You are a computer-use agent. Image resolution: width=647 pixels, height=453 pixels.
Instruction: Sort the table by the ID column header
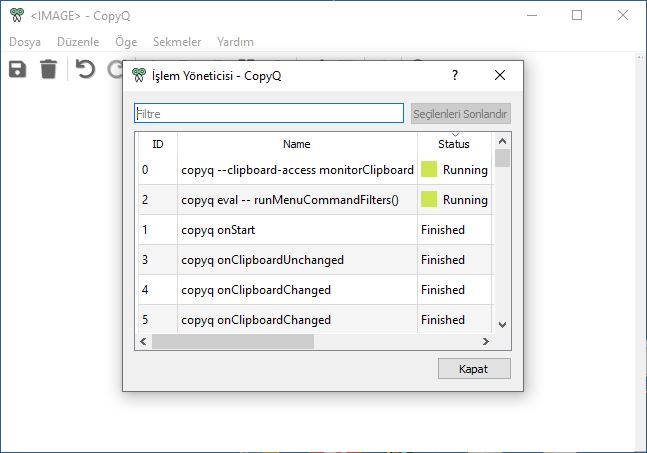(x=158, y=144)
